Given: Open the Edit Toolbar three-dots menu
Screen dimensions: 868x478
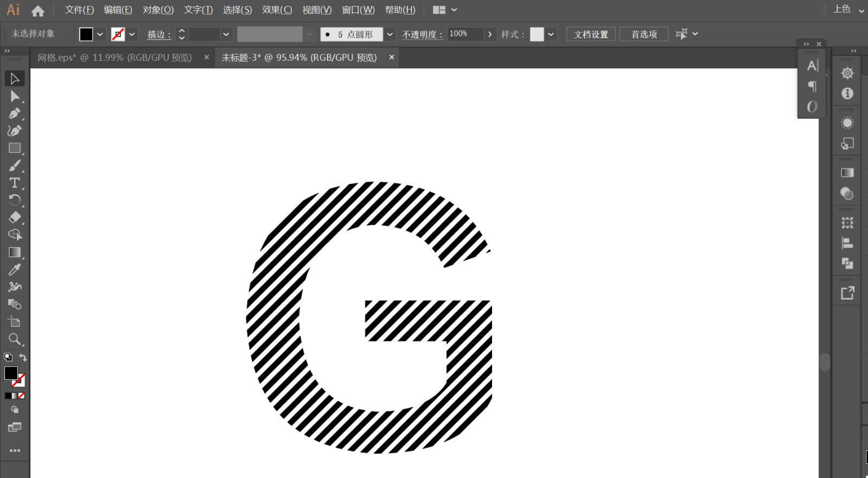Looking at the screenshot, I should [15, 450].
